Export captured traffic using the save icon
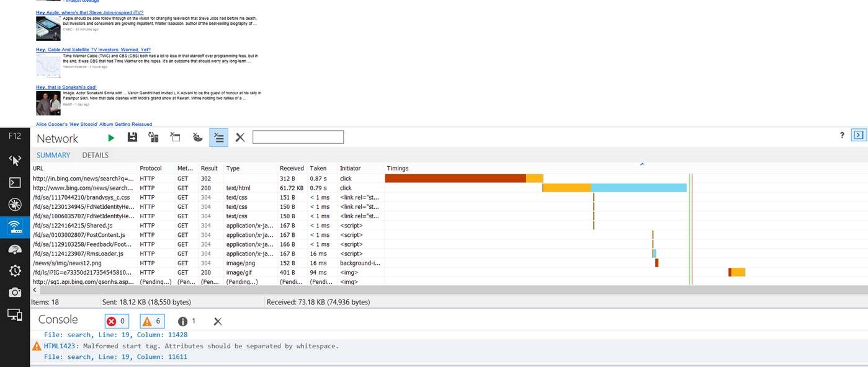Image resolution: width=868 pixels, height=367 pixels. coord(132,137)
